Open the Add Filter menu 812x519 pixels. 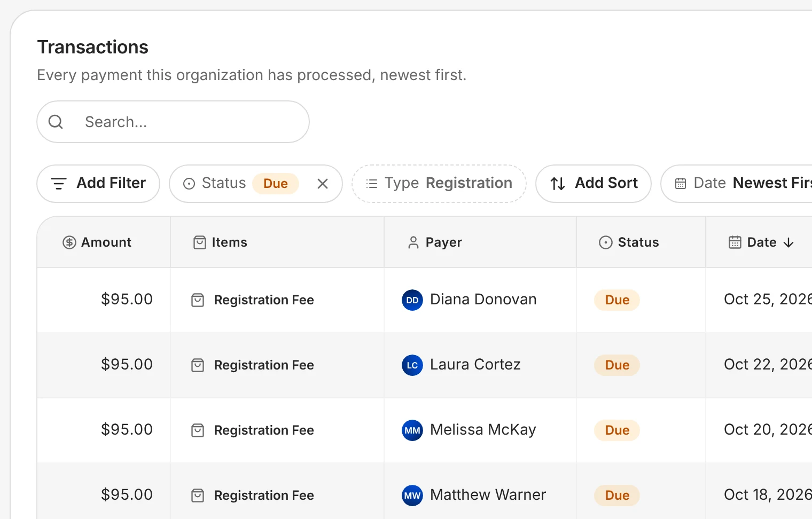point(98,184)
